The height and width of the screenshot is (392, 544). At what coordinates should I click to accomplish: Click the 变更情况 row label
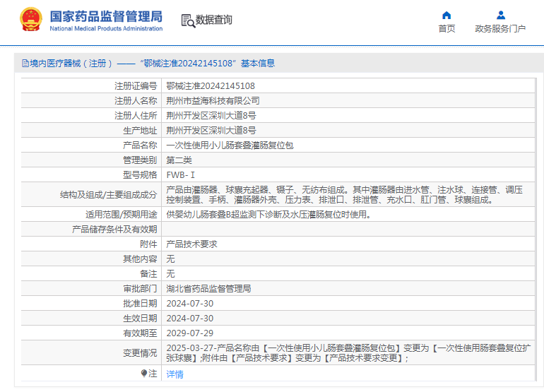tap(140, 353)
